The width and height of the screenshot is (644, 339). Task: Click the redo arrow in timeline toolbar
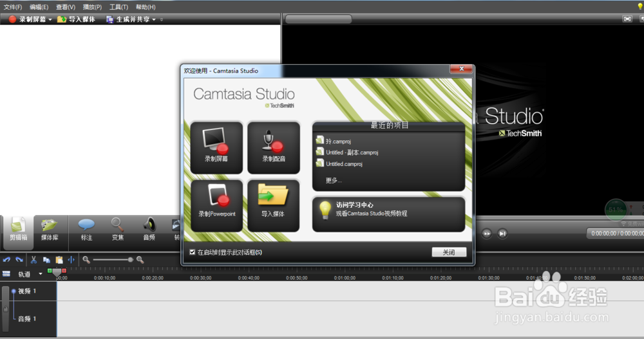19,259
